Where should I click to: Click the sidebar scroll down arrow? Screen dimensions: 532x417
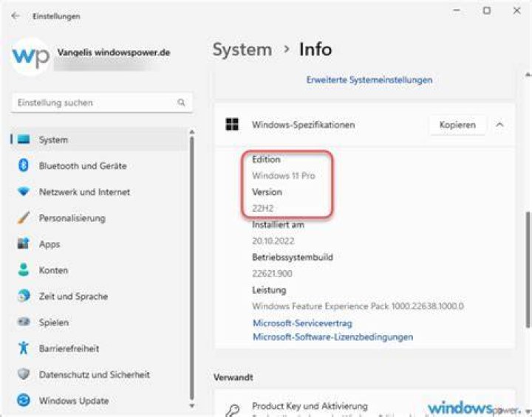click(x=191, y=405)
